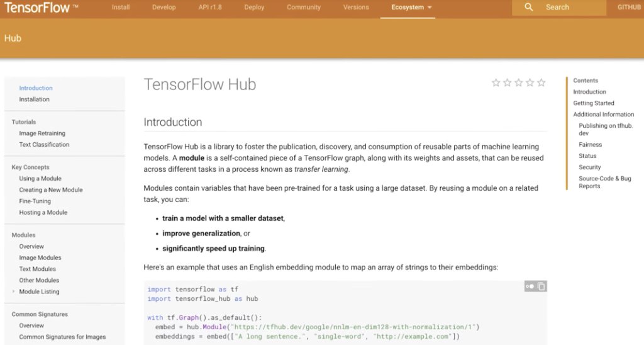The width and height of the screenshot is (644, 345).
Task: Open the GITHUB link
Action: pyautogui.click(x=629, y=7)
